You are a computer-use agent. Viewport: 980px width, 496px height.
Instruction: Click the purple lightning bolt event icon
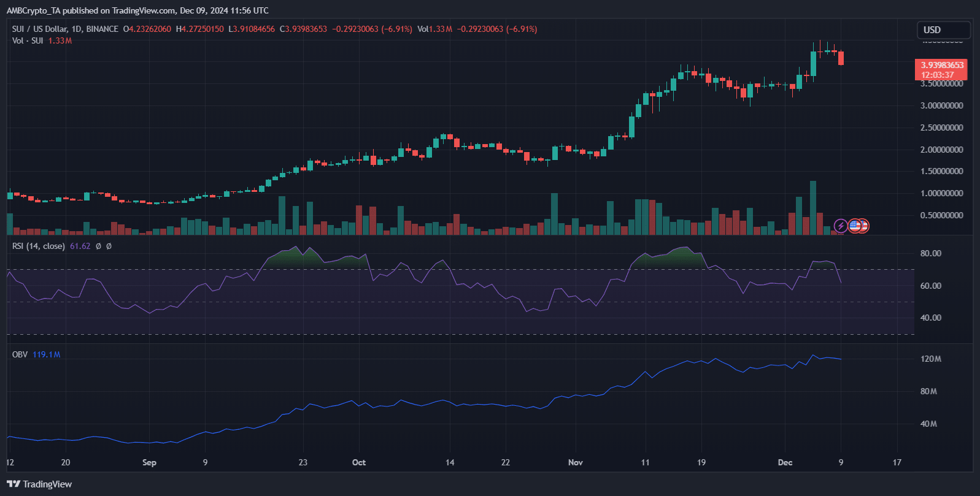pyautogui.click(x=841, y=226)
